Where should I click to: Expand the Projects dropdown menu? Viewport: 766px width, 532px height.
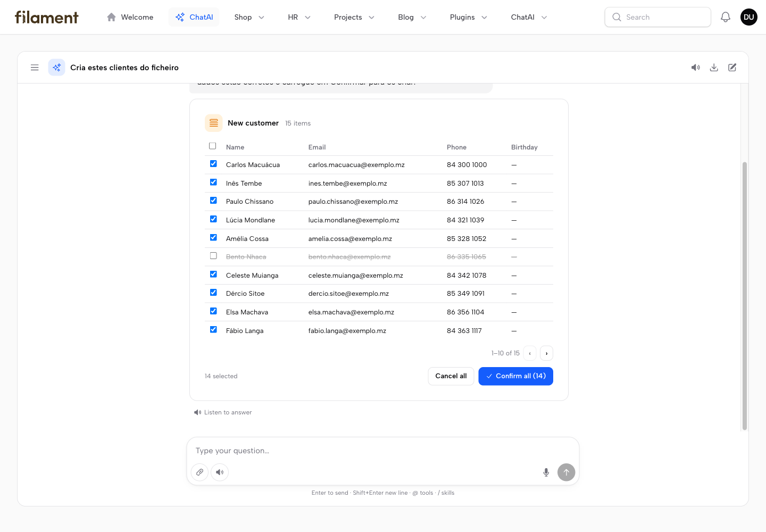(x=354, y=17)
